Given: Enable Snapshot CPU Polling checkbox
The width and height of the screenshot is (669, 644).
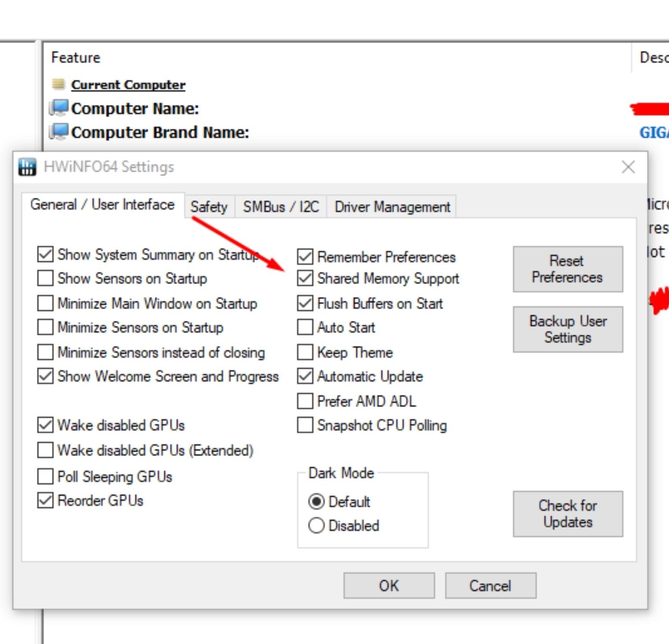Looking at the screenshot, I should 305,425.
